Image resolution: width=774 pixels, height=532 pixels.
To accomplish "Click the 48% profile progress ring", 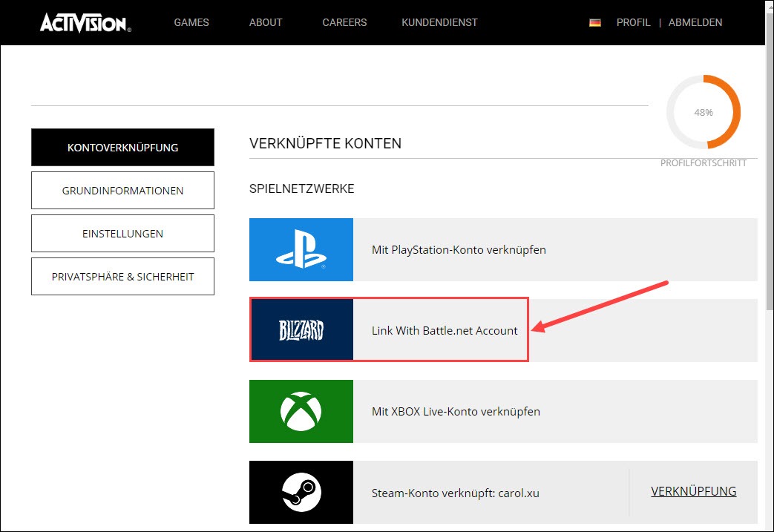I will tap(704, 112).
